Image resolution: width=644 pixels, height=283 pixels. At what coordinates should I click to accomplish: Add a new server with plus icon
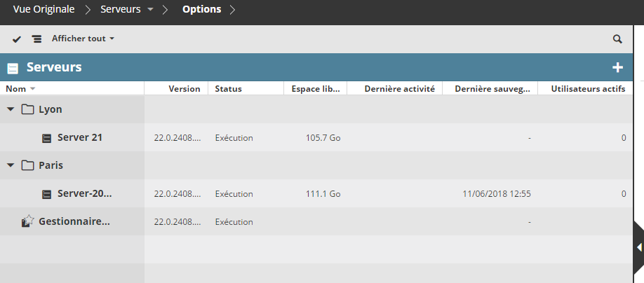(x=617, y=68)
